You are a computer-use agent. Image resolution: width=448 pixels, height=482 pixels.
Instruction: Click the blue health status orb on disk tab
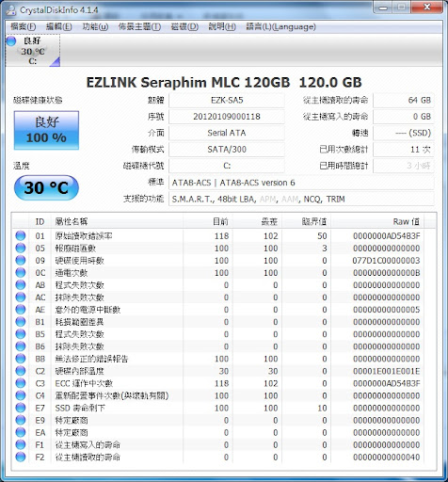coord(11,40)
